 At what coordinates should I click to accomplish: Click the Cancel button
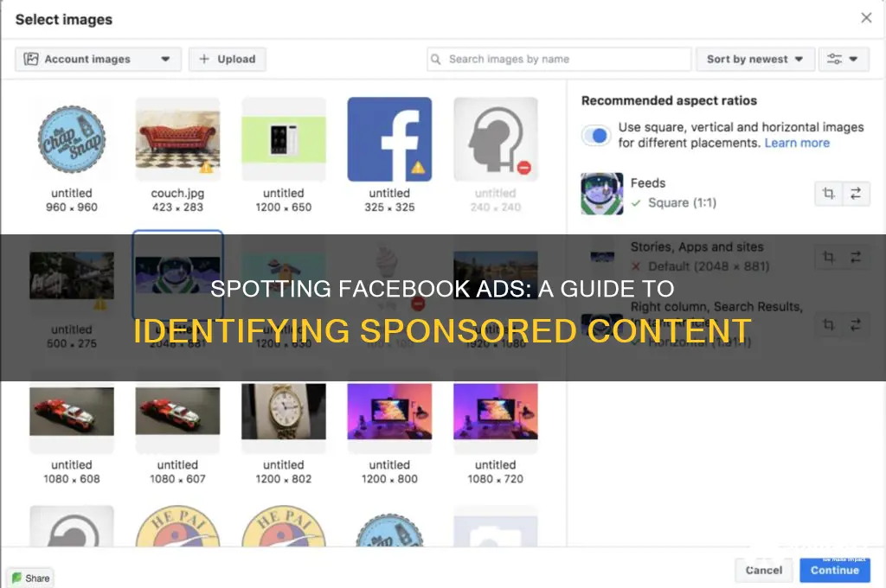[x=763, y=571]
